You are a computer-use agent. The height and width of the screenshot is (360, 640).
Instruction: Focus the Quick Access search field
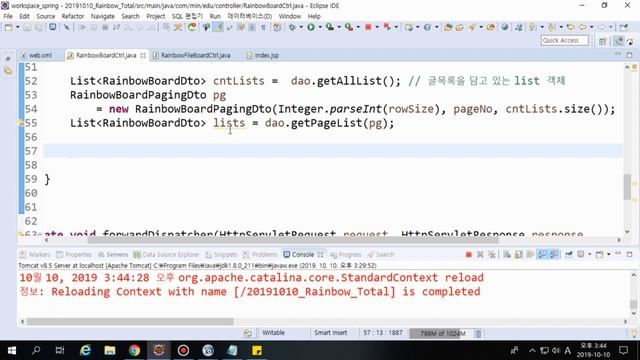pos(564,40)
